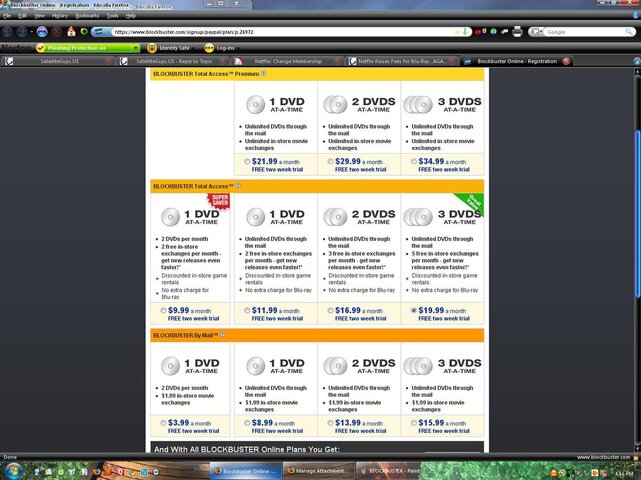Switch to Netflix Raises Fees for Blu-Ray tab
Screen dimensions: 641x480
point(403,61)
